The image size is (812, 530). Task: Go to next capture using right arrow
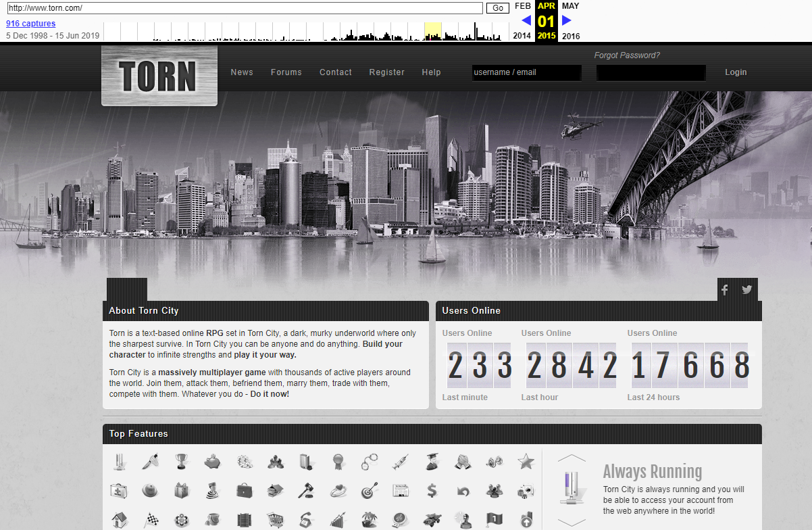(567, 20)
